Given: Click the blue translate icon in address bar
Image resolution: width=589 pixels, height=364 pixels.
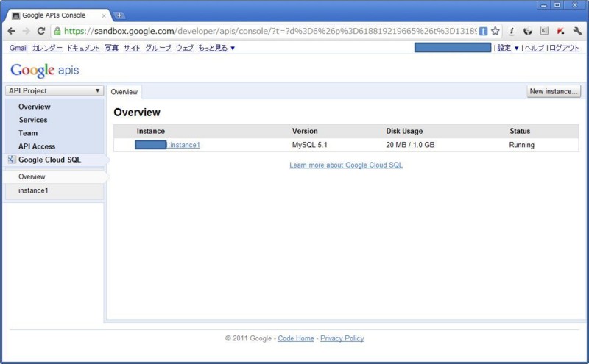Looking at the screenshot, I should pos(484,31).
